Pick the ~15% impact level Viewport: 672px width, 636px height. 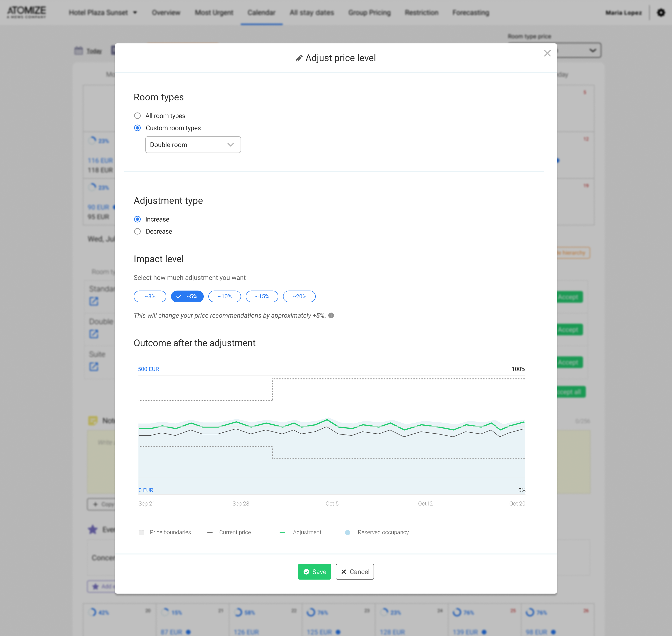[x=262, y=296]
